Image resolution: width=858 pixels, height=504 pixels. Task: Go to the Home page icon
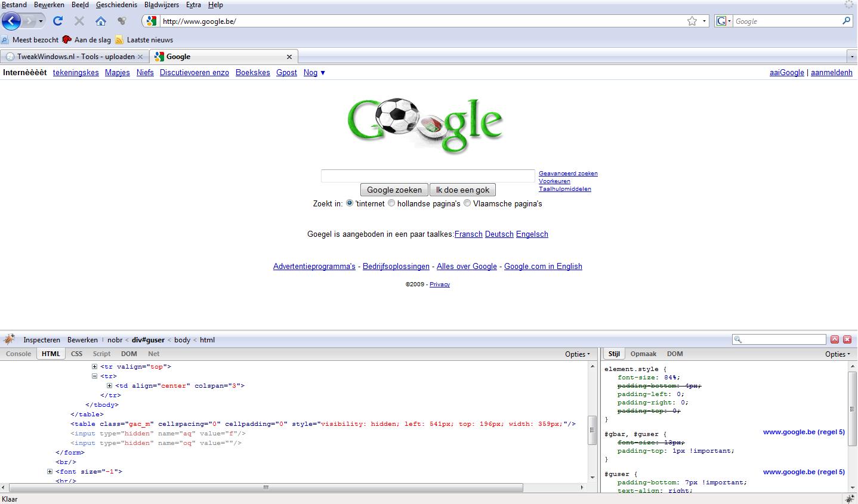(101, 21)
